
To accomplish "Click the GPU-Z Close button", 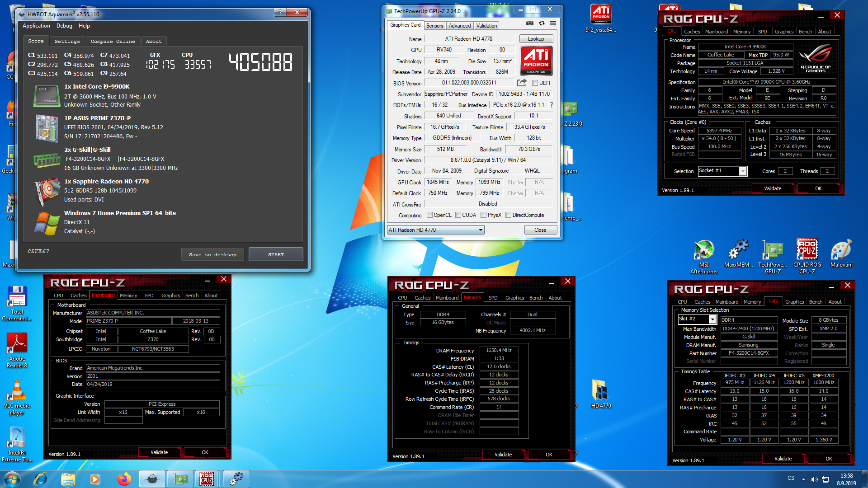I will pyautogui.click(x=540, y=230).
